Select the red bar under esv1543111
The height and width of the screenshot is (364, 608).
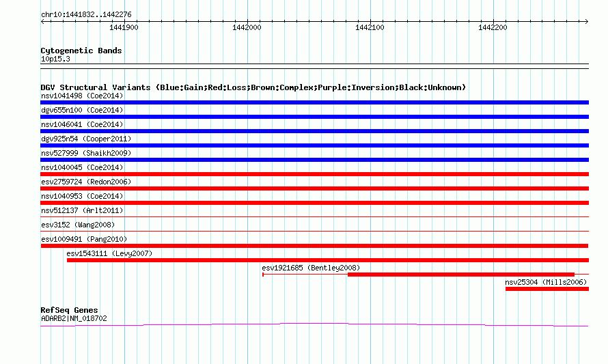tap(328, 260)
